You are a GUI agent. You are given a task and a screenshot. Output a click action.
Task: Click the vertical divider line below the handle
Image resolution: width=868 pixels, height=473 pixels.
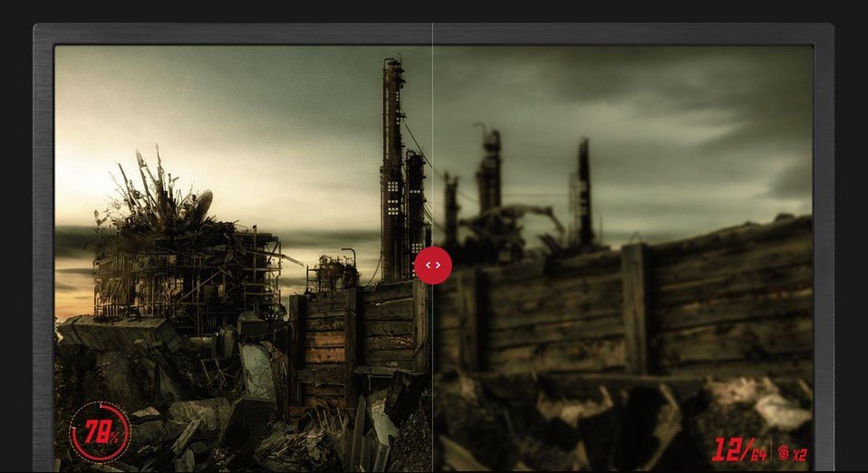click(x=432, y=381)
